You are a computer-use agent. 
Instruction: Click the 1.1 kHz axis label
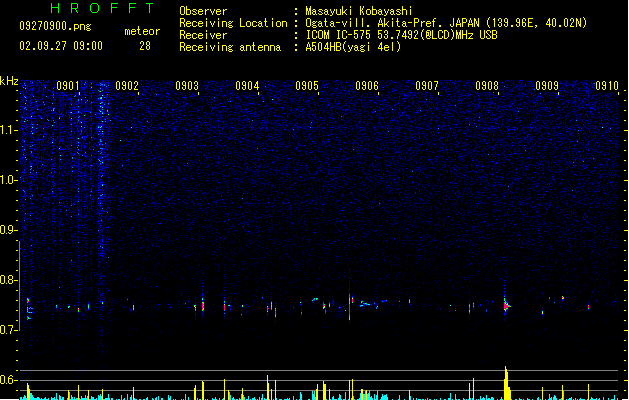point(9,130)
